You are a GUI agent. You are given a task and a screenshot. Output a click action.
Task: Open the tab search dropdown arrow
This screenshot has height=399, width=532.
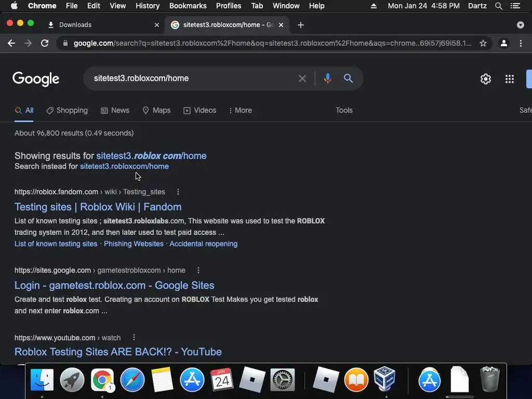[x=520, y=25]
